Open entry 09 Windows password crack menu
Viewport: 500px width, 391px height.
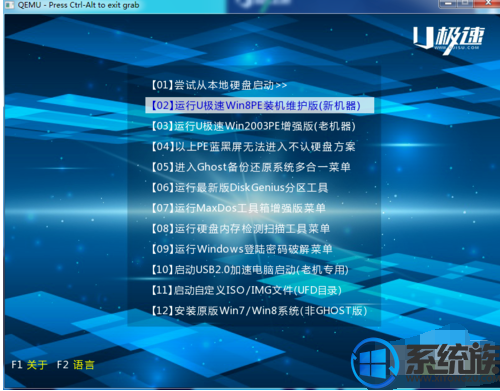point(242,249)
